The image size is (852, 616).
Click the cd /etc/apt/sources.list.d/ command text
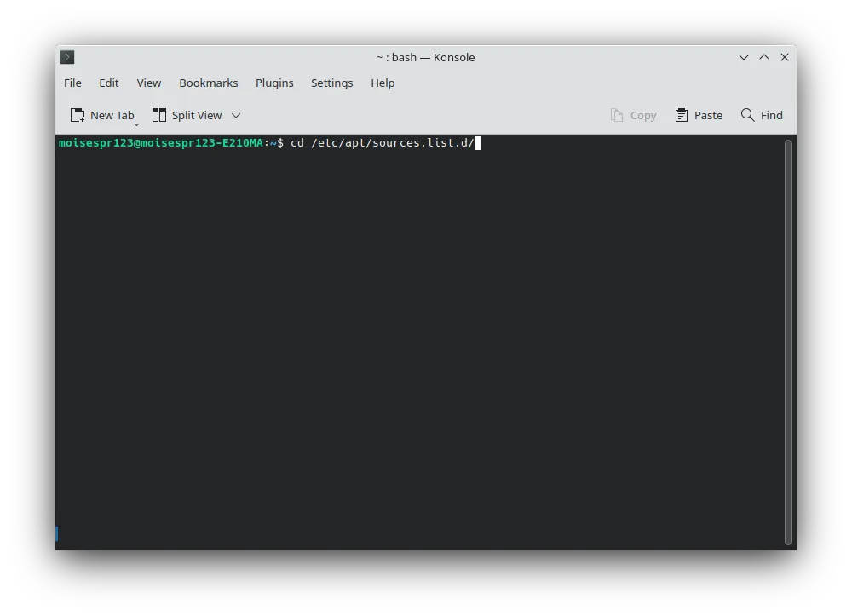click(383, 143)
